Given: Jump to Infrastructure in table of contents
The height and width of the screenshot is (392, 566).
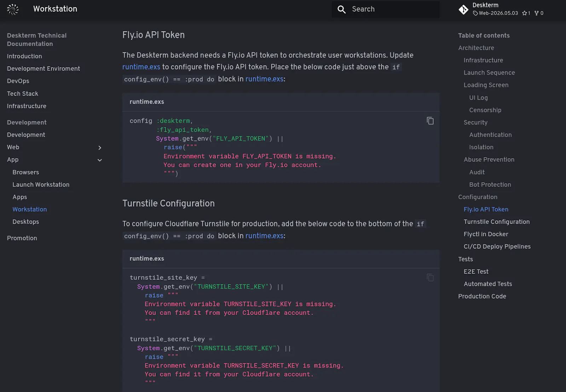Looking at the screenshot, I should pos(483,60).
